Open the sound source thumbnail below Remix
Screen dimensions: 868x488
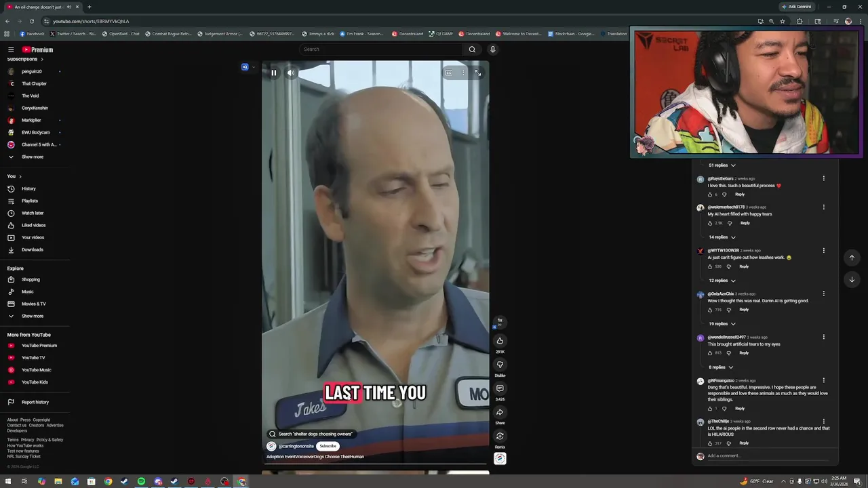[x=500, y=459]
